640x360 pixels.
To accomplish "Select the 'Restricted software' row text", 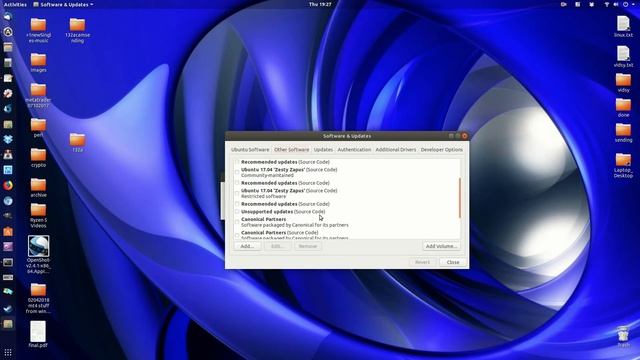I will click(x=264, y=196).
